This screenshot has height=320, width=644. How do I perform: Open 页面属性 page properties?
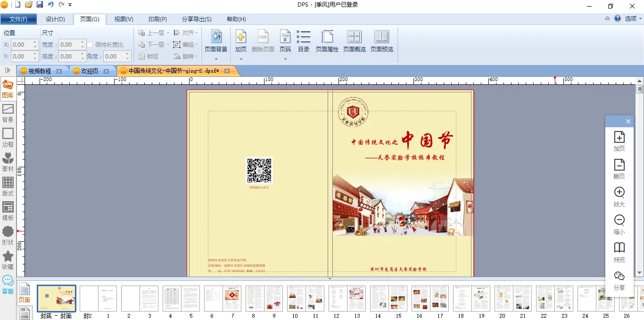click(327, 41)
